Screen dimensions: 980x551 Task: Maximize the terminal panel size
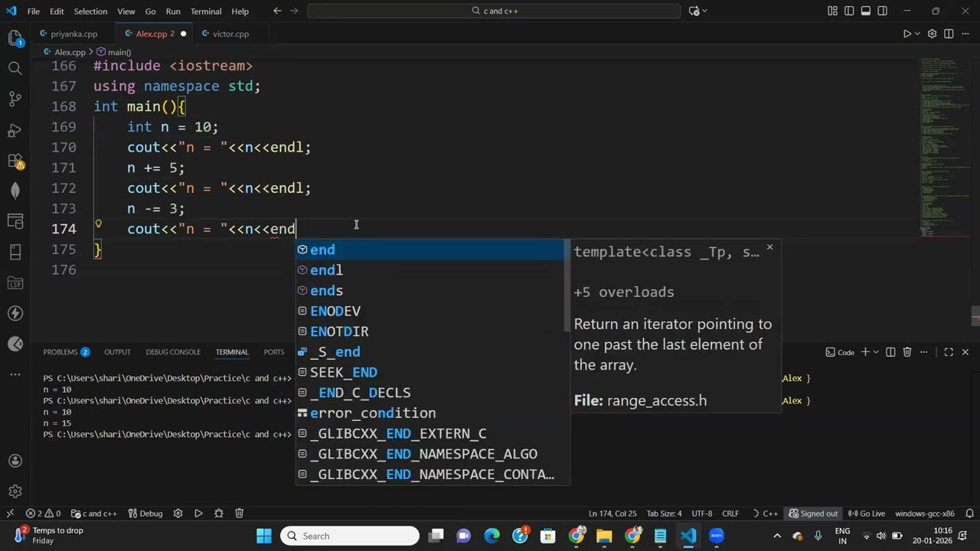pos(949,352)
